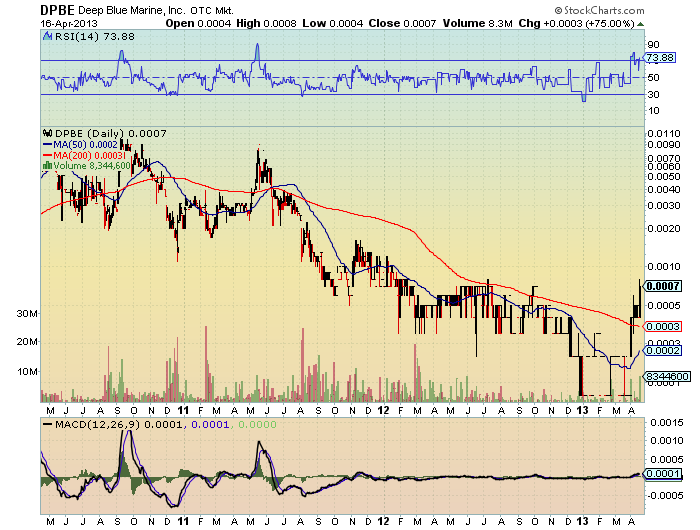Click the MA(200) 0.0003 legend entry
Viewport: 700px width, 530px height.
pos(84,155)
